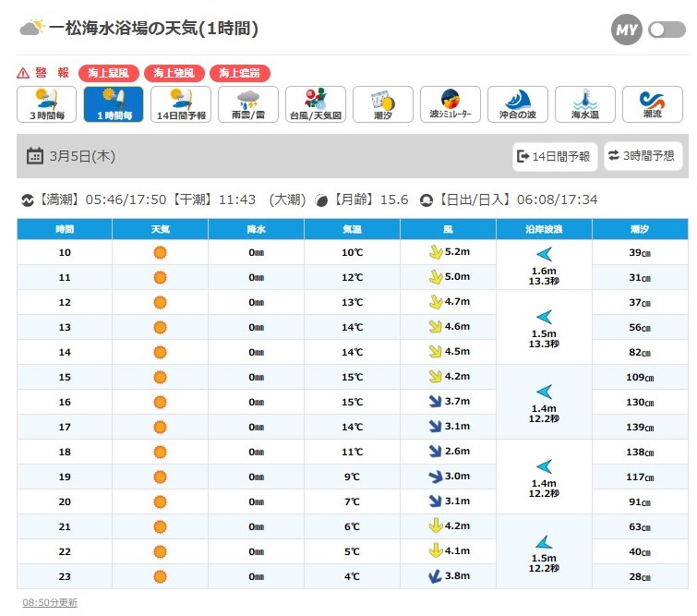
Task: Click the 沿岸波浪 column header
Action: 544,228
